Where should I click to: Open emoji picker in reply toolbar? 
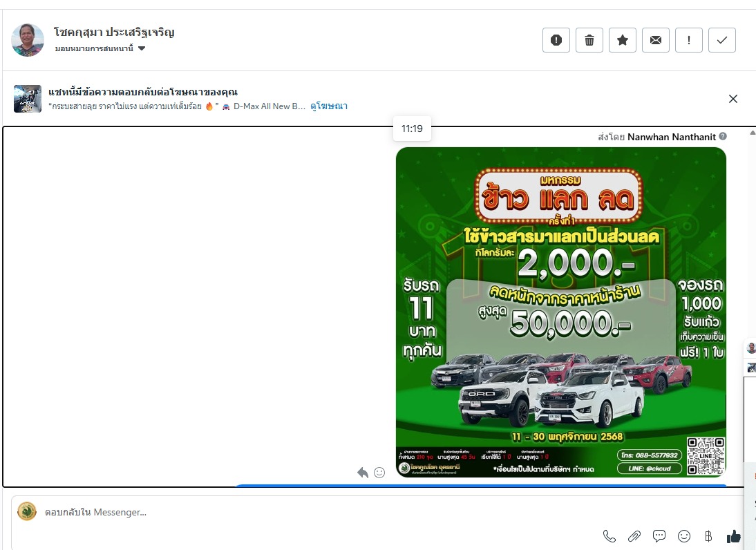pos(683,536)
